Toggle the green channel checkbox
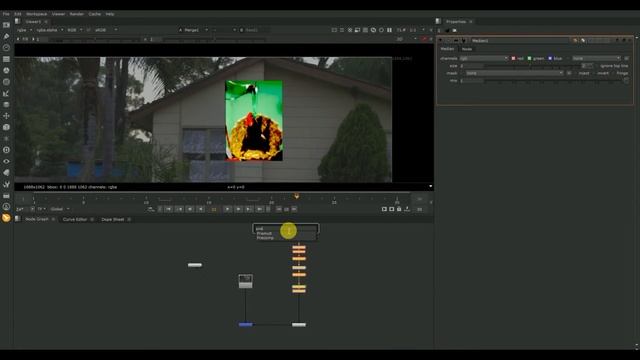Screen dimensions: 640x360 529,58
